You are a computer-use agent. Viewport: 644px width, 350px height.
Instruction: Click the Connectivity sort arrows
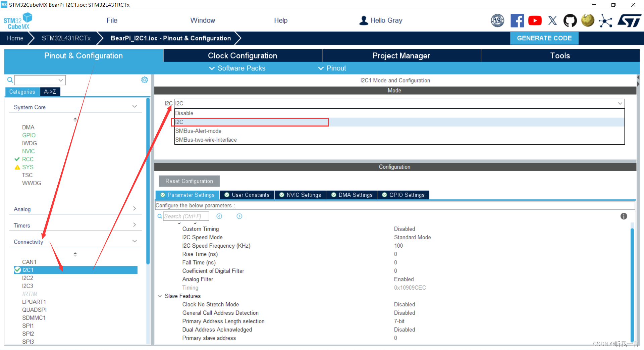click(75, 254)
